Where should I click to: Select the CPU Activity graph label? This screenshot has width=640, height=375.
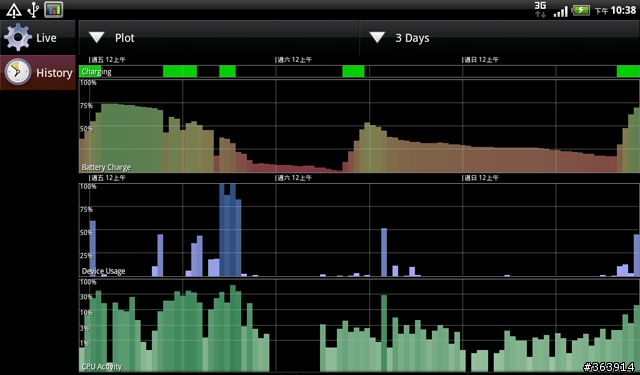point(102,366)
